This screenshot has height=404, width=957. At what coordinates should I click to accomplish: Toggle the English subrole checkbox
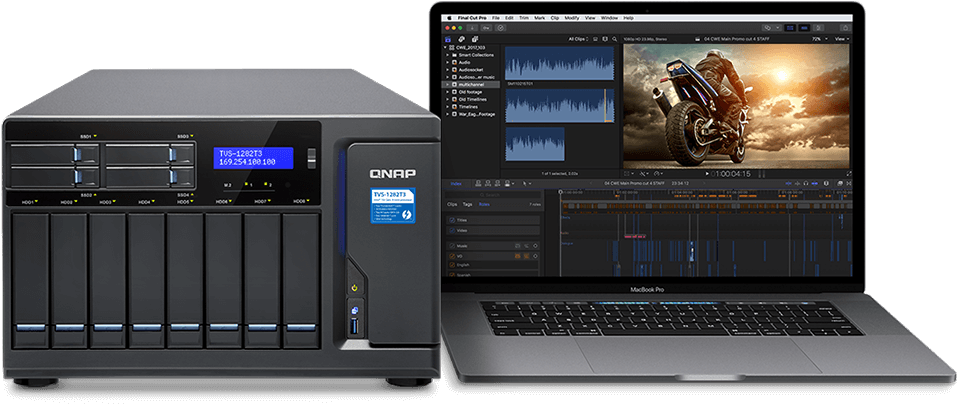coord(452,265)
